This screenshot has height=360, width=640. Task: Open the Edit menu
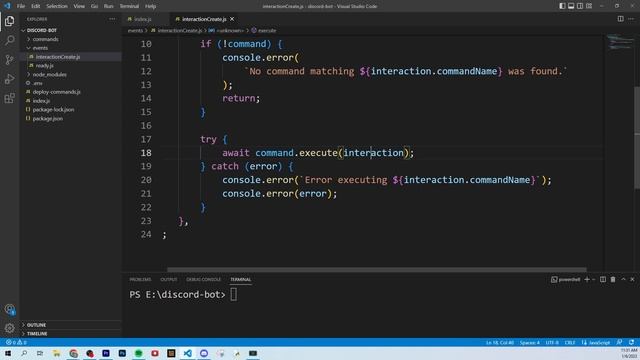tap(36, 6)
